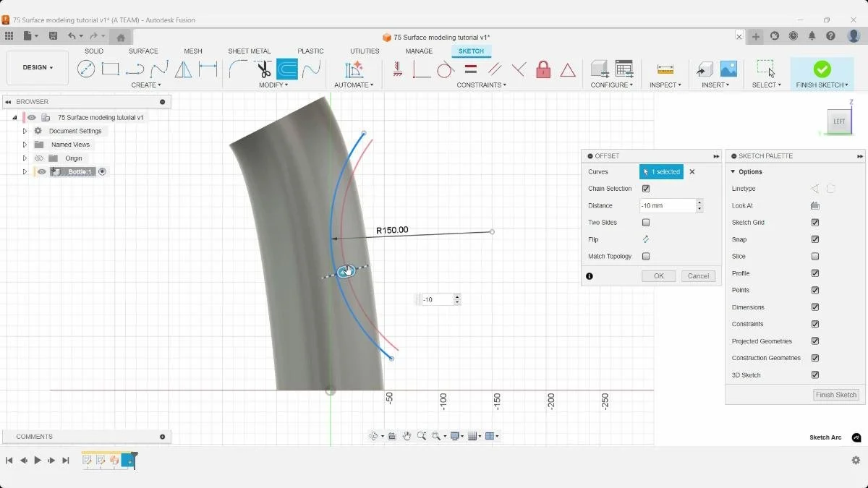Toggle the Snap checkbox
Screen dimensions: 868x488
click(815, 239)
